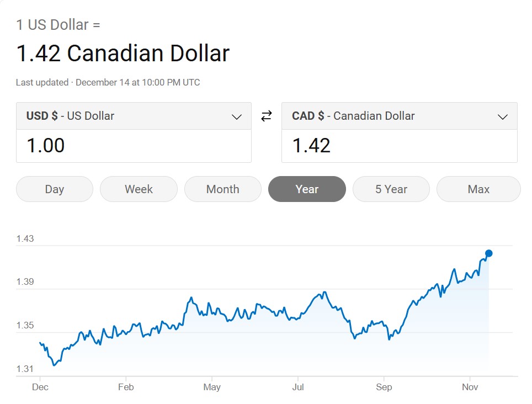Click the swap currencies arrows icon

[x=267, y=116]
